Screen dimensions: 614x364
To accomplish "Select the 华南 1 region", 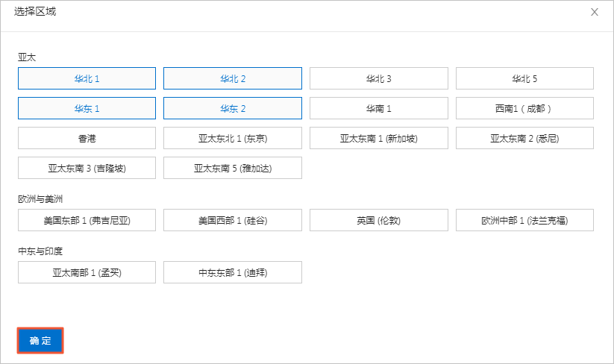I will 379,108.
